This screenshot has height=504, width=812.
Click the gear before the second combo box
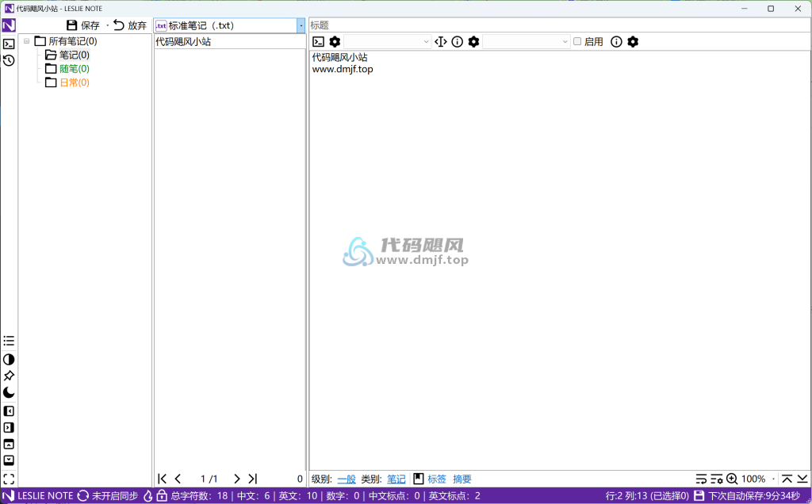[x=474, y=42]
